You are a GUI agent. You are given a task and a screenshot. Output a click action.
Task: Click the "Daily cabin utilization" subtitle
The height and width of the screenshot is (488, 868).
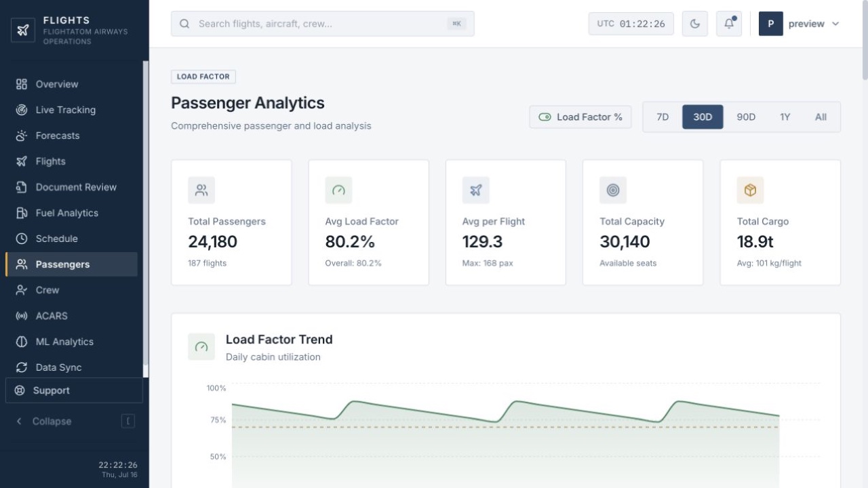(273, 357)
